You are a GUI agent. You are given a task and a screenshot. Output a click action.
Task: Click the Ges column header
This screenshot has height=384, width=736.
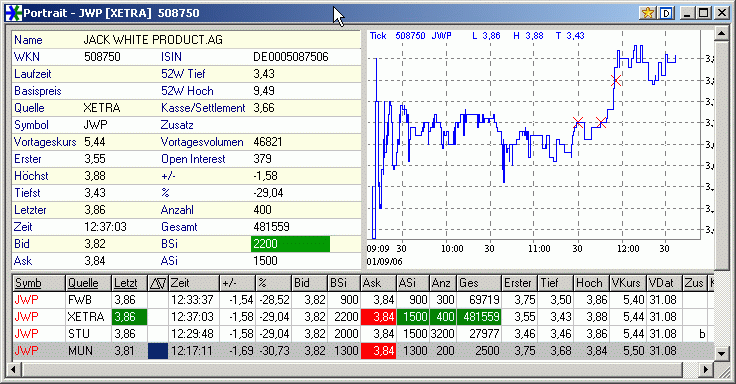479,283
